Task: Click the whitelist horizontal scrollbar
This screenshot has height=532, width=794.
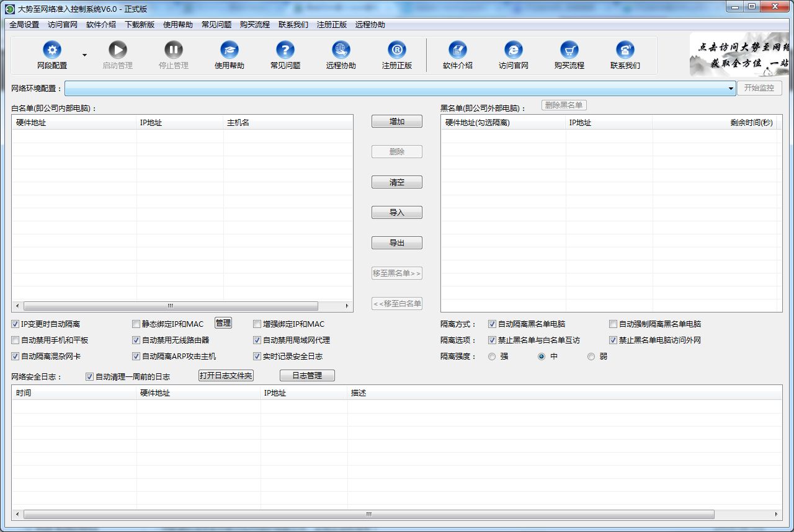Action: point(169,306)
